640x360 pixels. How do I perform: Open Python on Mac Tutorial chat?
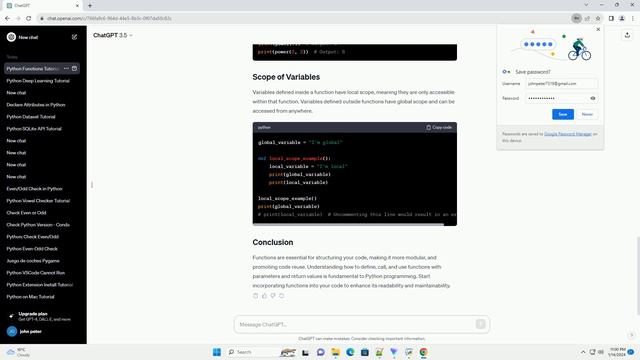[31, 297]
